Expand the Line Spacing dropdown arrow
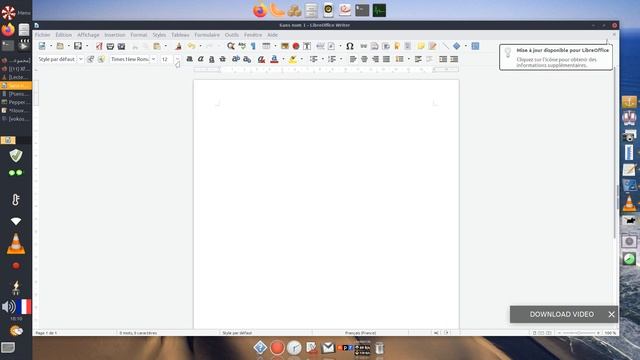The height and width of the screenshot is (360, 640). pyautogui.click(x=408, y=59)
